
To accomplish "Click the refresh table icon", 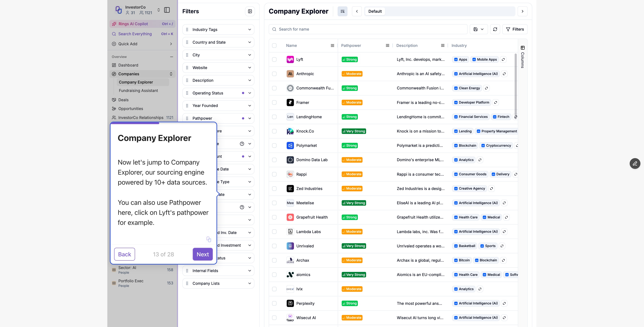I will click(x=495, y=29).
